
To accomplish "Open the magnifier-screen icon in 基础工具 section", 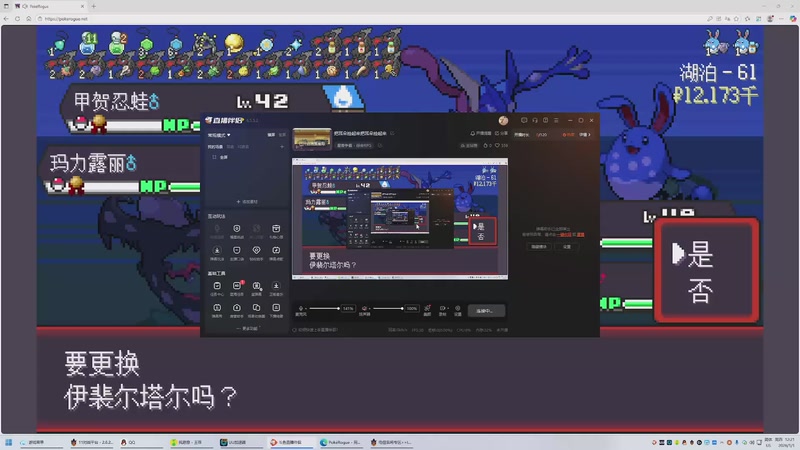I will pos(256,288).
